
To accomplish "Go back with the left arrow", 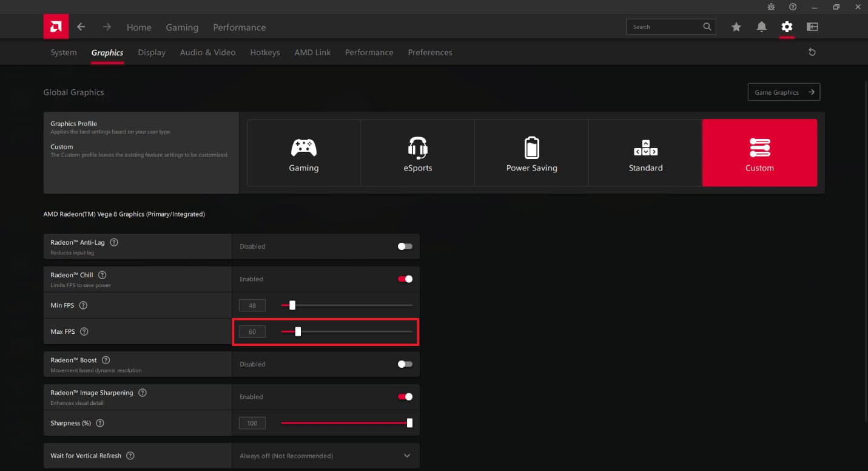I will tap(81, 27).
